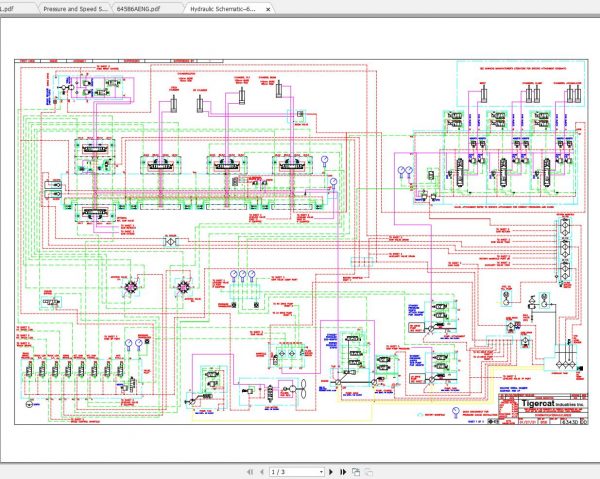600x479 pixels.
Task: Click the previous view icon beside page controls
Action: coord(356,472)
